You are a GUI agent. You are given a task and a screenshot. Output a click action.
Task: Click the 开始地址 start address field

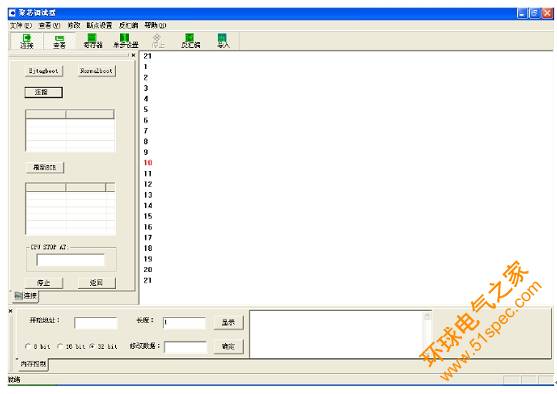click(96, 323)
